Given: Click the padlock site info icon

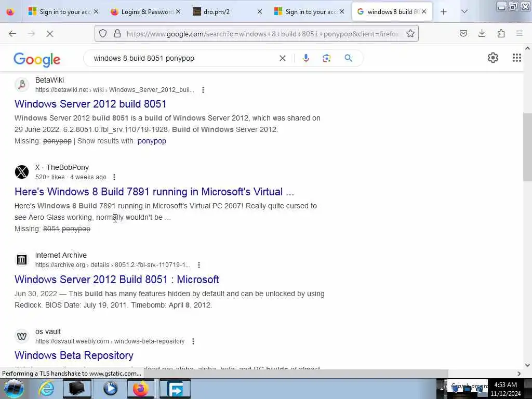Looking at the screenshot, I should point(117,34).
